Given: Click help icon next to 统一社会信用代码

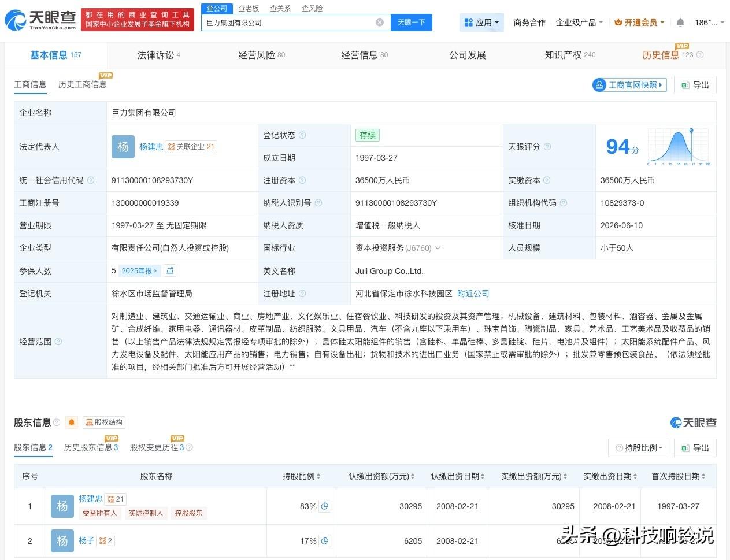Looking at the screenshot, I should (91, 180).
